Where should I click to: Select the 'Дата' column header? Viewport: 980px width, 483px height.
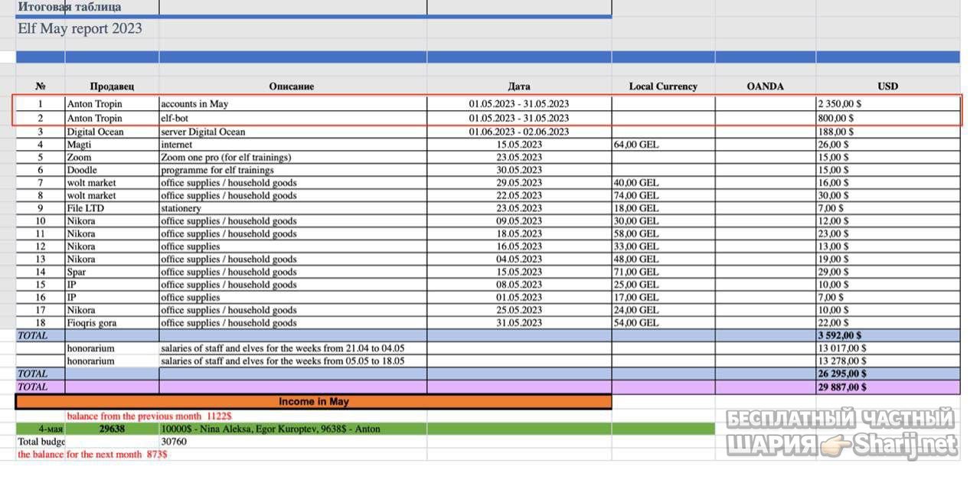click(519, 86)
